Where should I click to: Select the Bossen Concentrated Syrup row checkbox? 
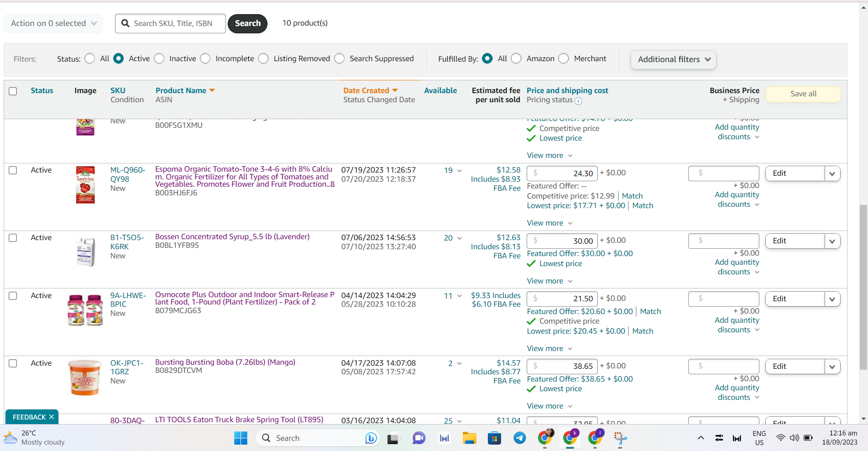point(13,238)
